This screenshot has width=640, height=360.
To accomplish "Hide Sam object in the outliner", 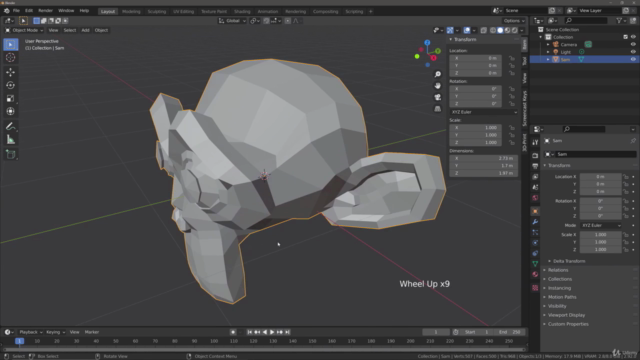I will [633, 59].
